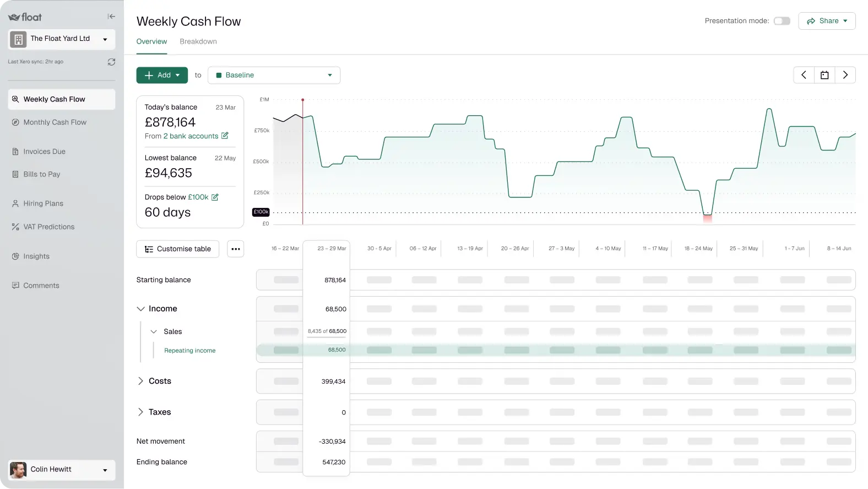
Task: Click the Customise table button
Action: 177,249
